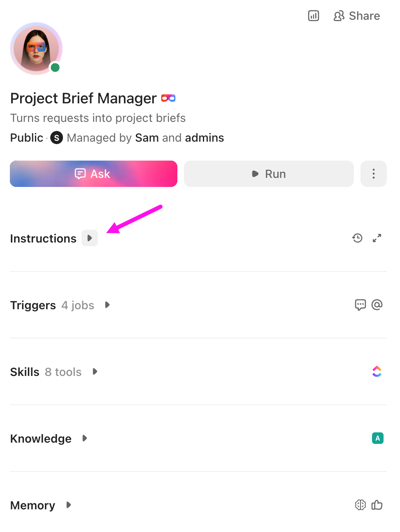Open the chat trigger icon on Triggers row
Screen dimensions: 400x532
click(360, 305)
